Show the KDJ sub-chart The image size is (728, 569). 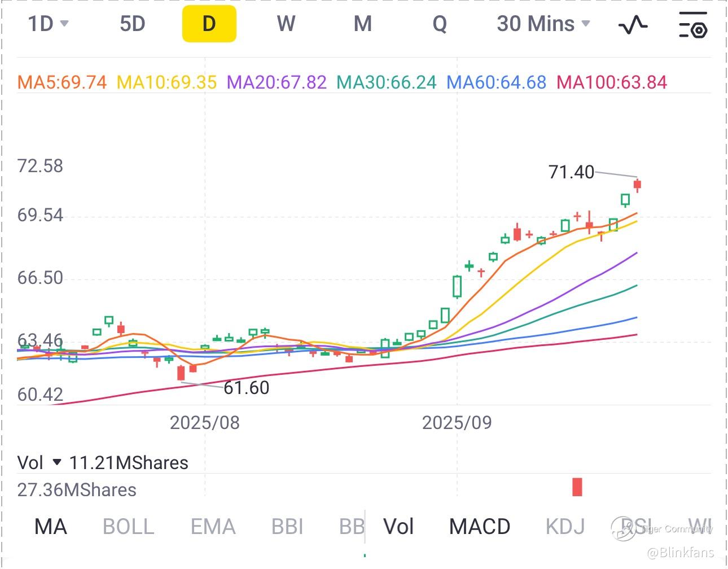(x=565, y=527)
